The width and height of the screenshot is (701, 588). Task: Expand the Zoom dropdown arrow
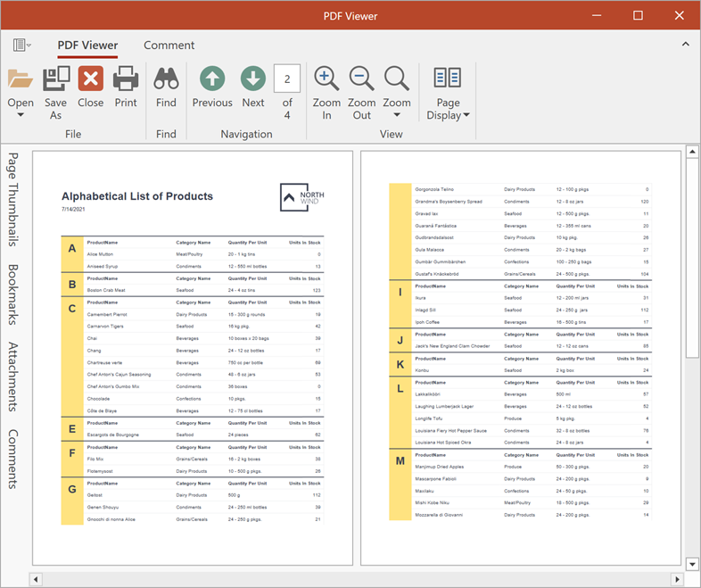point(397,115)
